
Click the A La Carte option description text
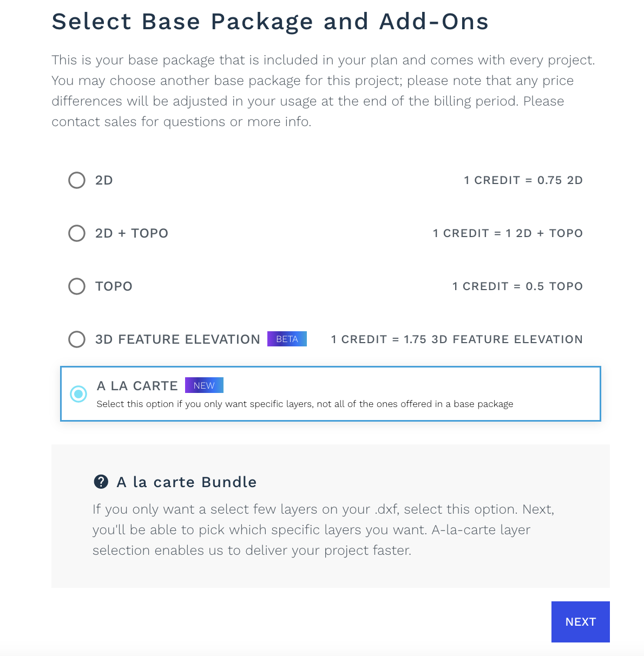(x=305, y=404)
